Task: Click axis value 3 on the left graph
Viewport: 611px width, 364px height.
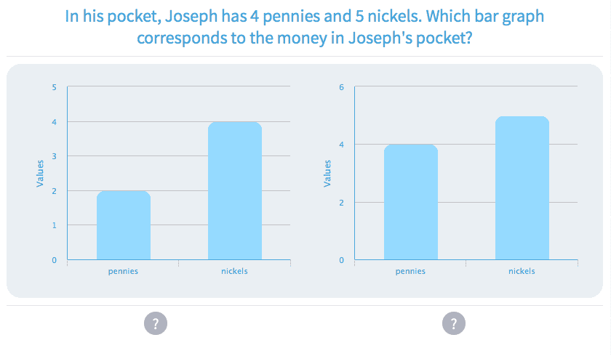Action: 54,156
